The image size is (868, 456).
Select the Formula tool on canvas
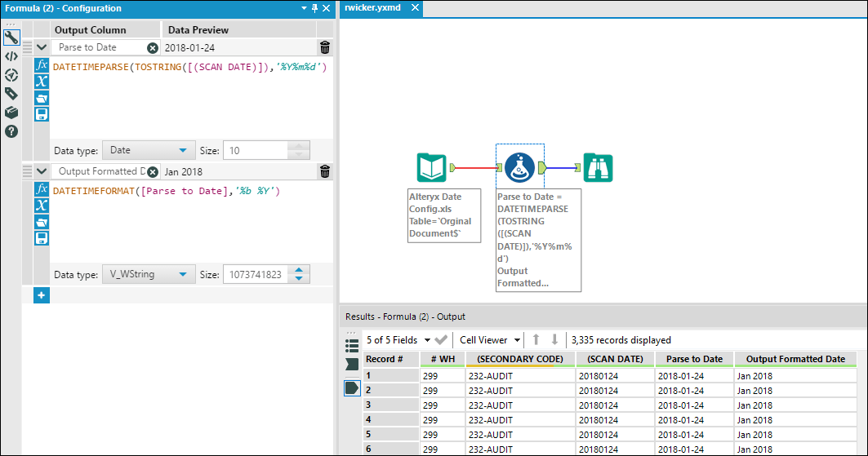pyautogui.click(x=519, y=167)
